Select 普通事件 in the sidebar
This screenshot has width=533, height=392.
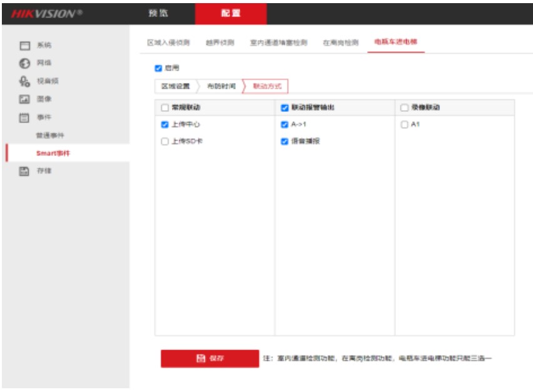(x=50, y=135)
